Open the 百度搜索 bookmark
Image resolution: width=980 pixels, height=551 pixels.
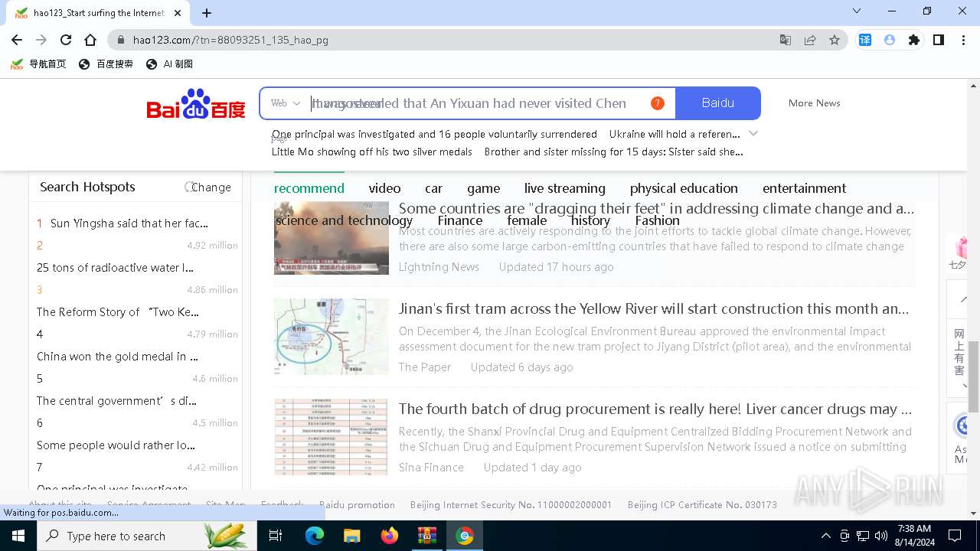(x=106, y=64)
